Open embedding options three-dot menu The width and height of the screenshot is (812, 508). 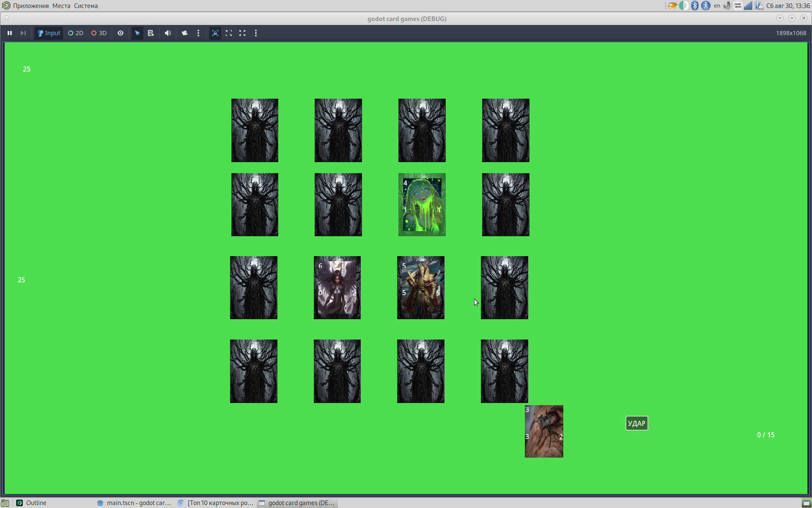[x=256, y=33]
